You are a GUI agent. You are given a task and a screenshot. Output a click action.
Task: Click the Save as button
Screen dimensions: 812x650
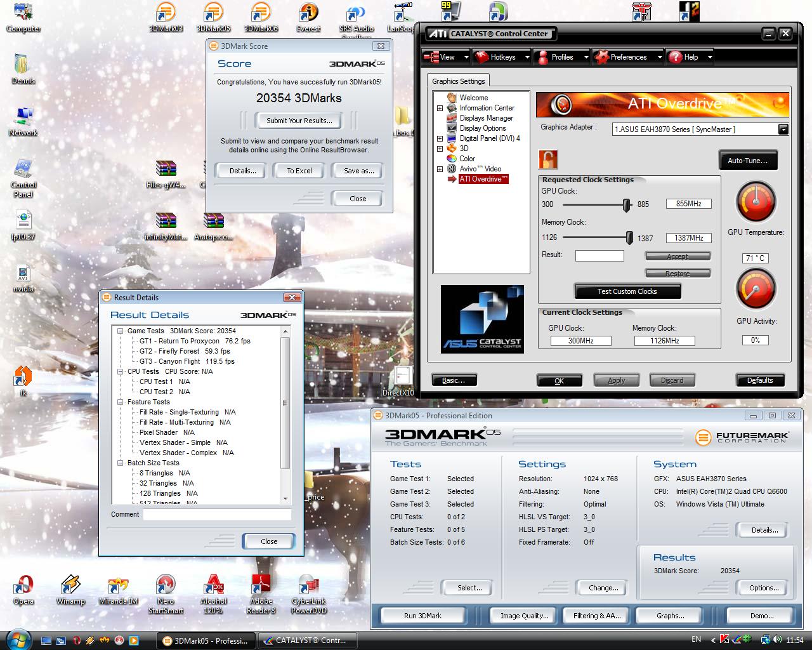(x=358, y=171)
